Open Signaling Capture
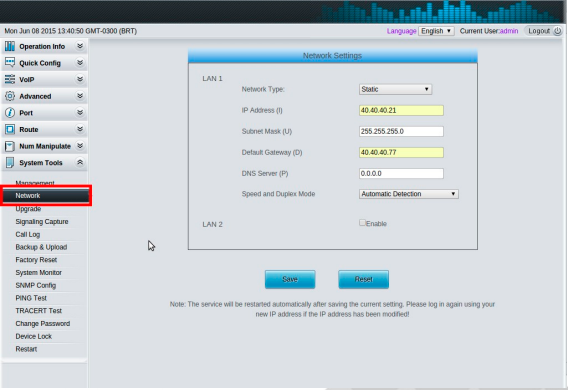Image resolution: width=568 pixels, height=390 pixels. coord(42,222)
